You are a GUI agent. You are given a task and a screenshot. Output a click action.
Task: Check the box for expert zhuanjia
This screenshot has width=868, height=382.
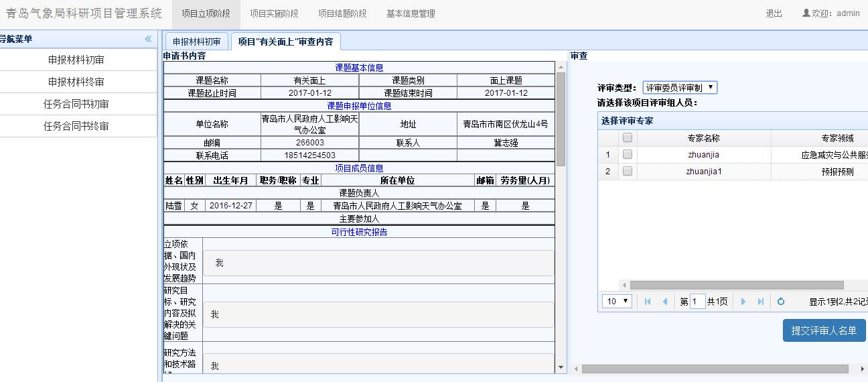coord(628,154)
